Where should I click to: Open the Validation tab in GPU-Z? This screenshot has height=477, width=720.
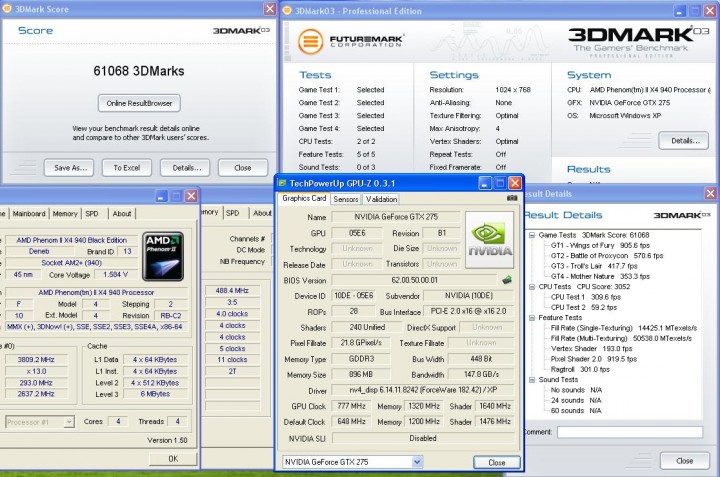[381, 199]
